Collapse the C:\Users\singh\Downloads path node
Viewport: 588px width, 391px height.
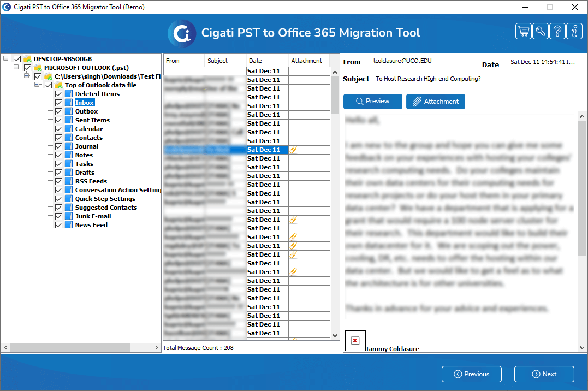26,75
